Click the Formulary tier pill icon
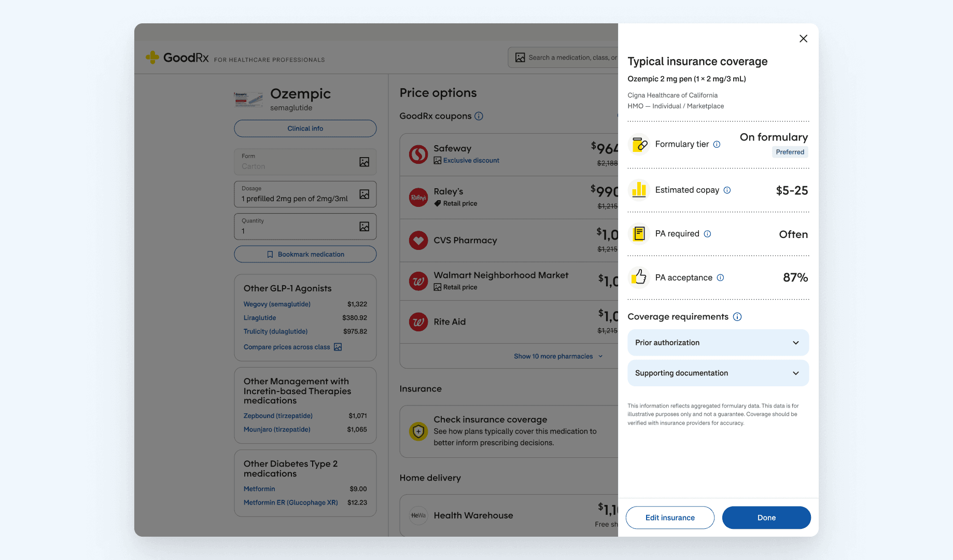This screenshot has height=560, width=953. (639, 144)
